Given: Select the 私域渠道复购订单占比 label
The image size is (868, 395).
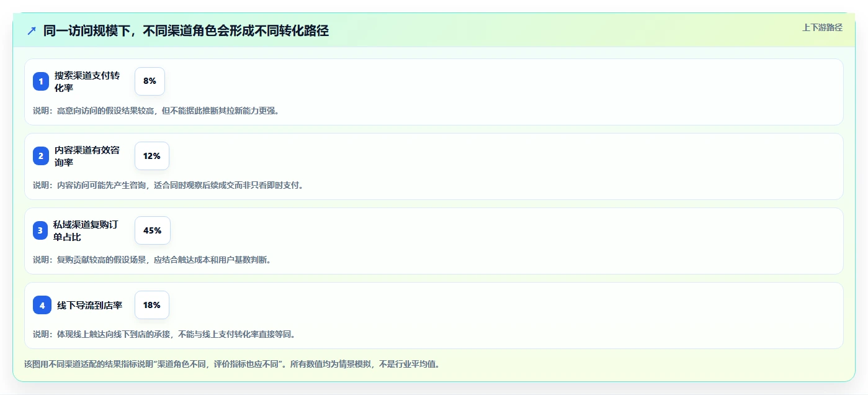Looking at the screenshot, I should 86,230.
